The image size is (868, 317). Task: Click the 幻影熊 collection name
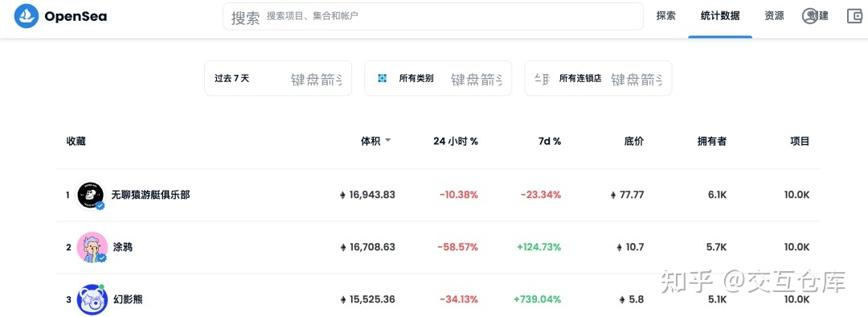tap(127, 300)
